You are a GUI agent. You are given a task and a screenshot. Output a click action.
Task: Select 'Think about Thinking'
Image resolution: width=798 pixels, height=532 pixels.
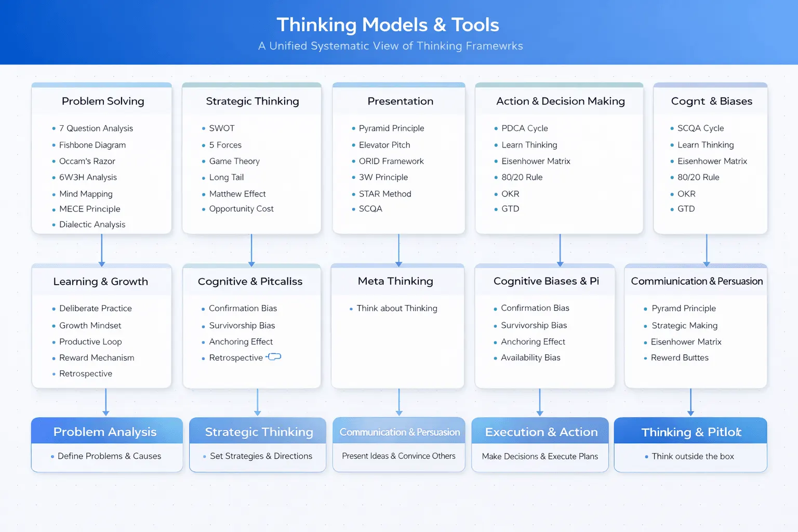click(397, 308)
